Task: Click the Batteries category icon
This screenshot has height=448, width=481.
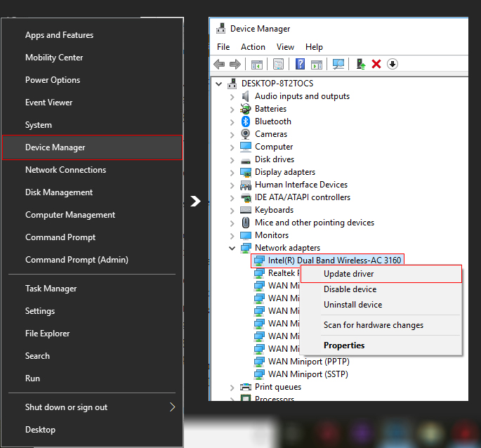Action: [245, 109]
